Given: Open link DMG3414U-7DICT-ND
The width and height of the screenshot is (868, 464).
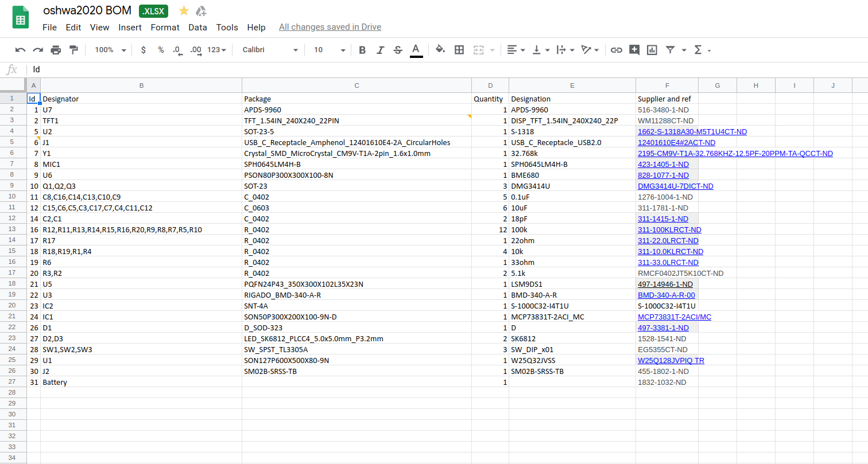Looking at the screenshot, I should 676,186.
